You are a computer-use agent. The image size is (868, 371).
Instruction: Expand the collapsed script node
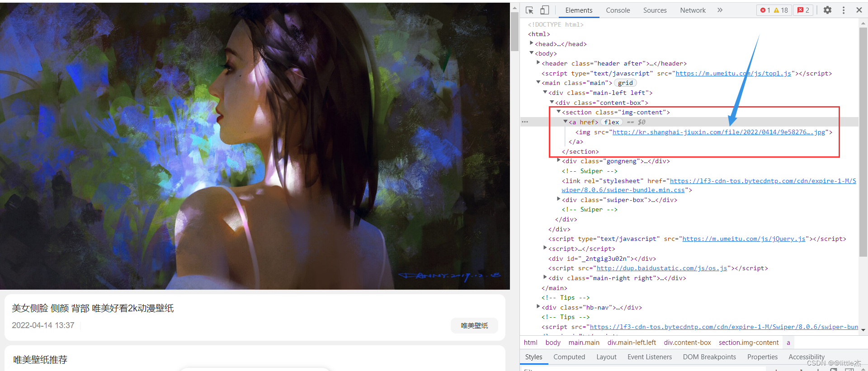click(545, 248)
